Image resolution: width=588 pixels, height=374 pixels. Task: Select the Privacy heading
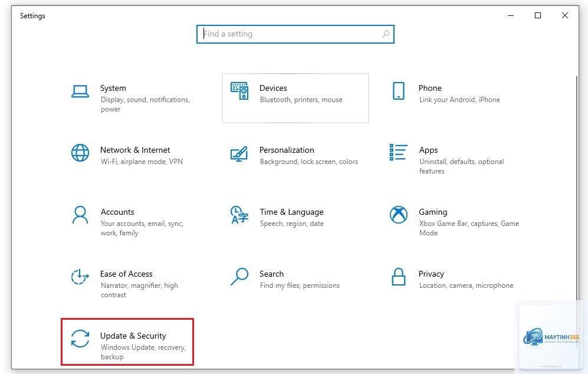(431, 274)
